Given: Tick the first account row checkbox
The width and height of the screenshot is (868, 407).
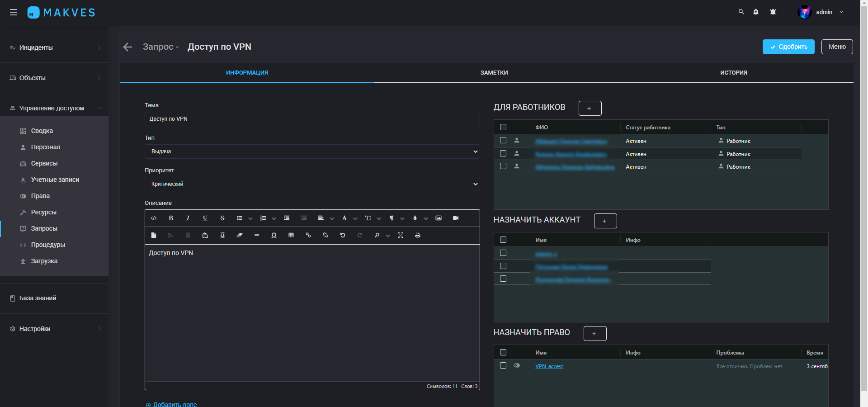Looking at the screenshot, I should click(503, 253).
